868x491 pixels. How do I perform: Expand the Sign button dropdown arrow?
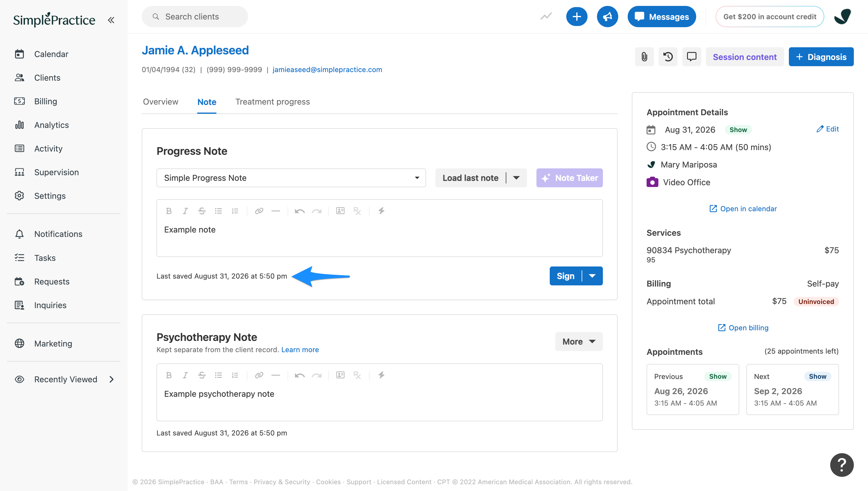(x=592, y=276)
